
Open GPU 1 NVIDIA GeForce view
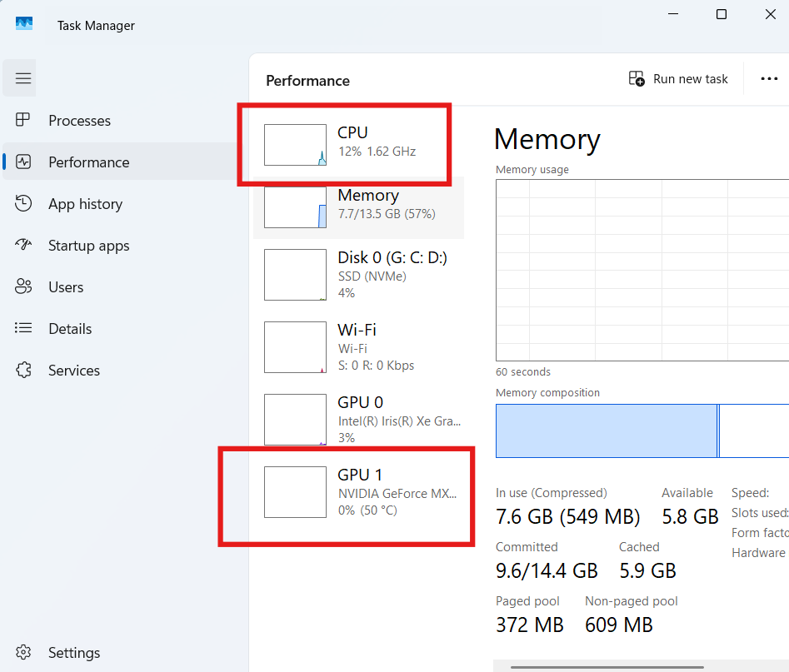click(358, 492)
